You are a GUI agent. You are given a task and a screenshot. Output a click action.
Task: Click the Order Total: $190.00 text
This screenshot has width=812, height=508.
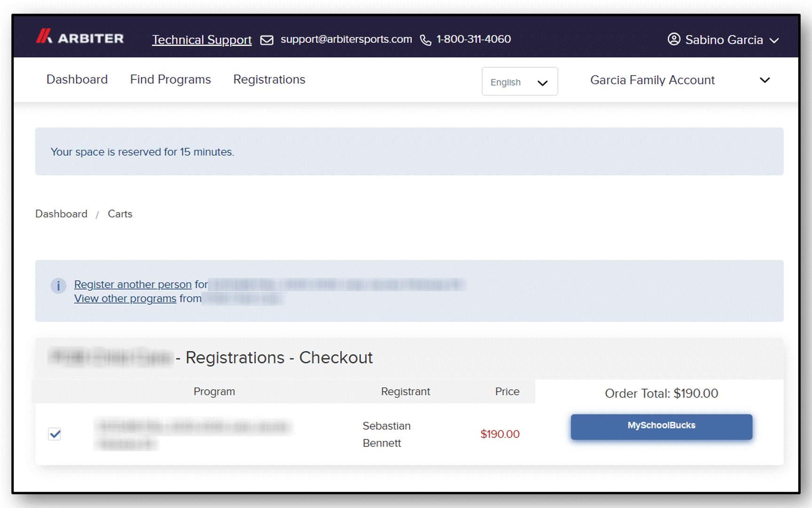click(661, 393)
